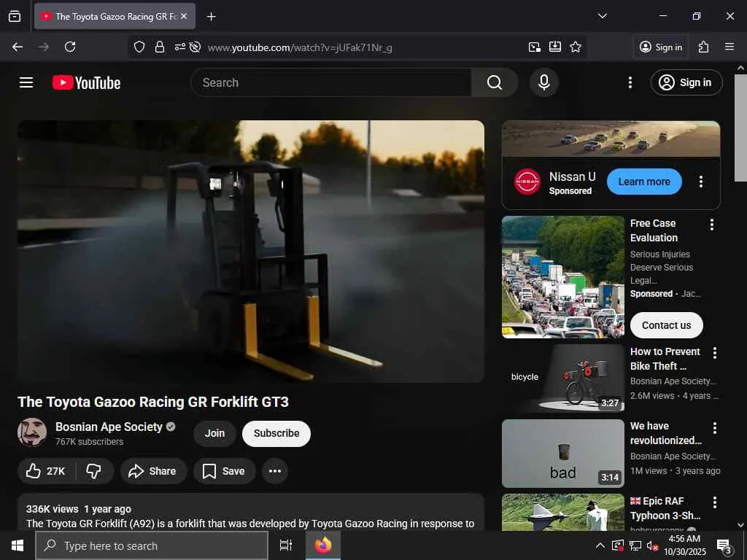Click the install app icon in address bar
This screenshot has width=747, height=560.
(555, 47)
